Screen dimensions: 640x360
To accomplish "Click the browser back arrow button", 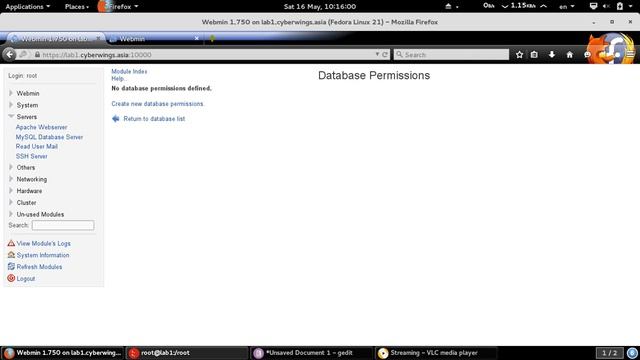I will [x=10, y=54].
